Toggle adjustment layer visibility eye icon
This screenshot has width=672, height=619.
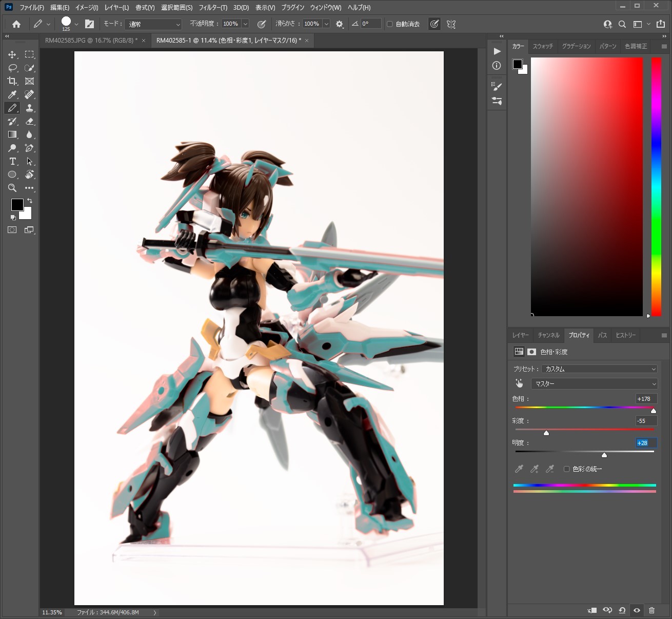[x=637, y=610]
